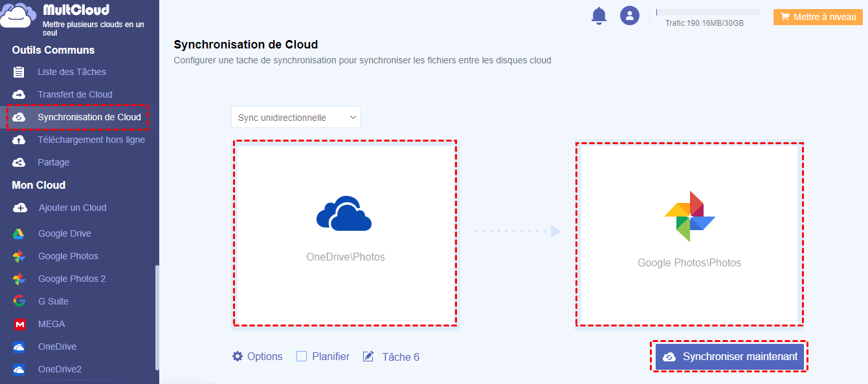Click Mettre à niveau upgrade button
Screen dimensions: 868x384
coord(819,17)
